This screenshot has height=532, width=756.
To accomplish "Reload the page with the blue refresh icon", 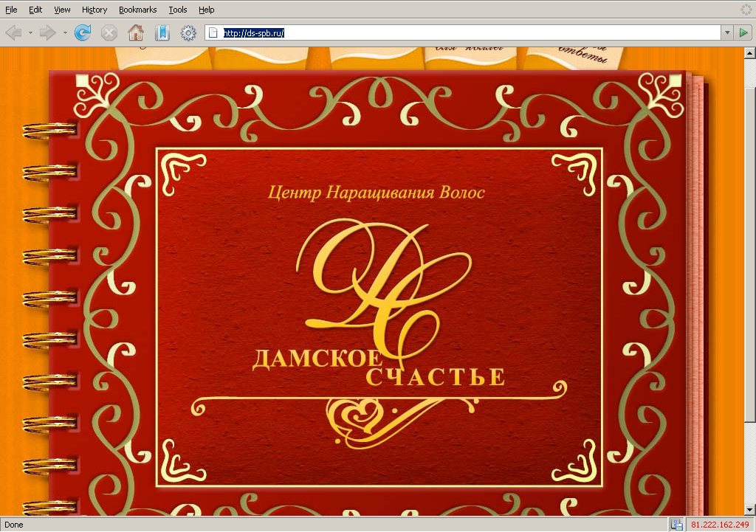I will [83, 32].
